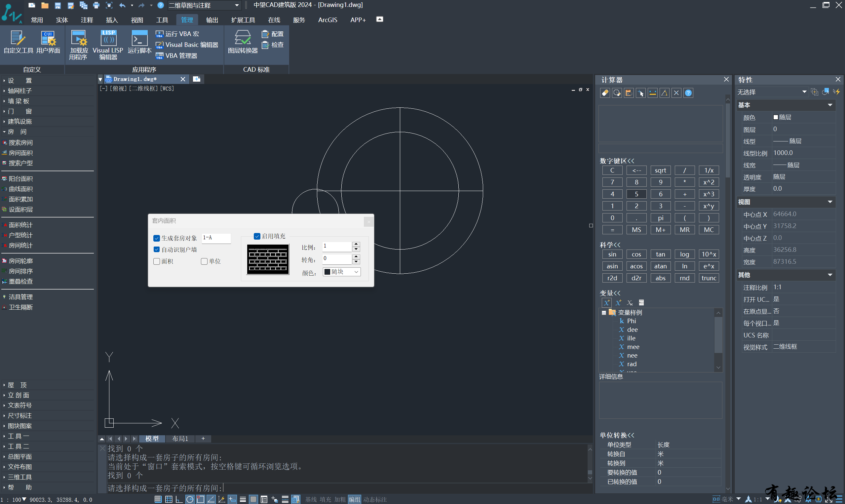
Task: Open the 颜色 随块 dropdown in dialog
Action: point(341,272)
